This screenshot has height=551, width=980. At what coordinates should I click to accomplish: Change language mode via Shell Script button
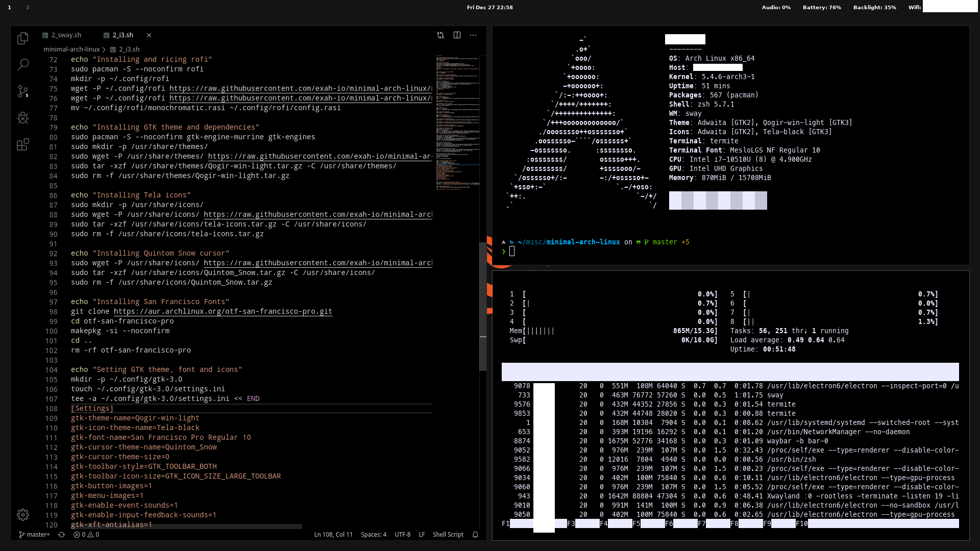click(x=448, y=535)
